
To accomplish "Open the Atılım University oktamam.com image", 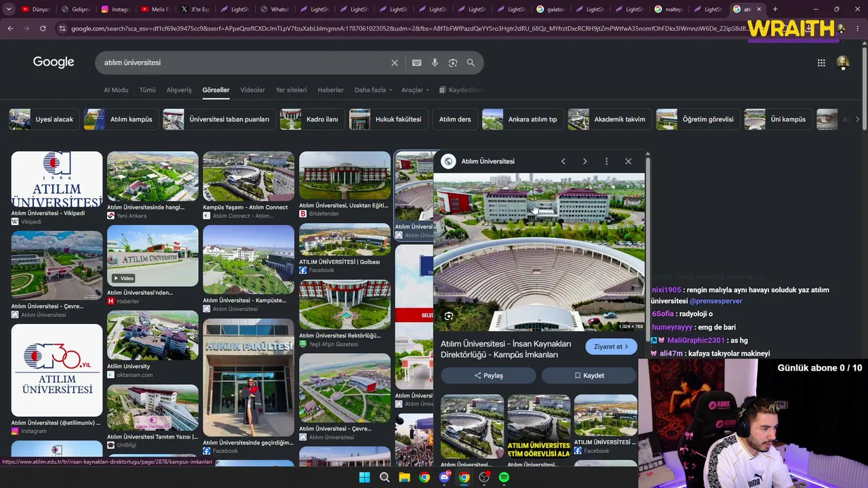I will coord(153,335).
